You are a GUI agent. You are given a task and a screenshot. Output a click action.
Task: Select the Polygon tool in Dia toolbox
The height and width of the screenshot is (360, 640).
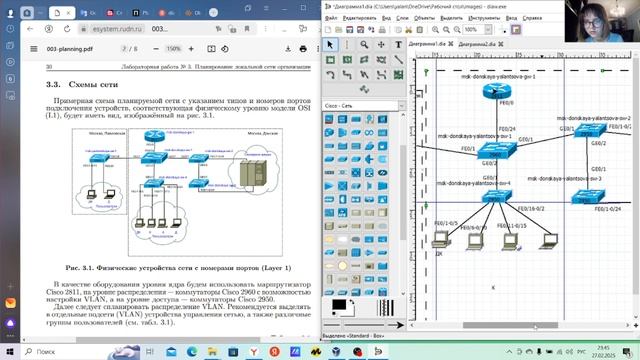(364, 60)
